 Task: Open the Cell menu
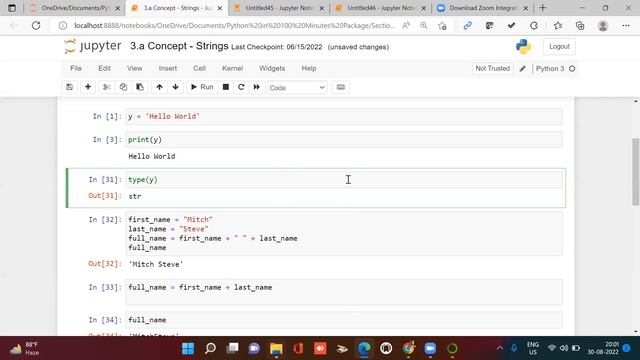(x=200, y=69)
